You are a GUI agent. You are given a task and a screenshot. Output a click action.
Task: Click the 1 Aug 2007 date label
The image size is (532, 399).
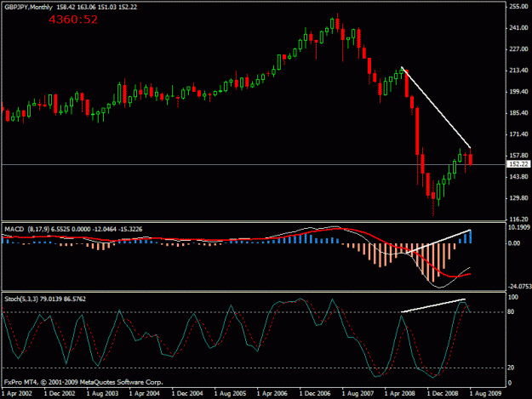click(358, 394)
